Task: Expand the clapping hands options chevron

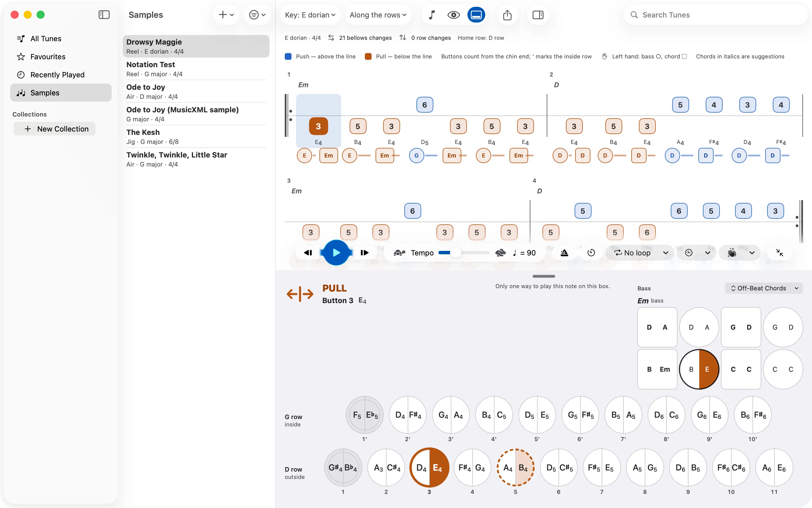Action: pyautogui.click(x=752, y=253)
